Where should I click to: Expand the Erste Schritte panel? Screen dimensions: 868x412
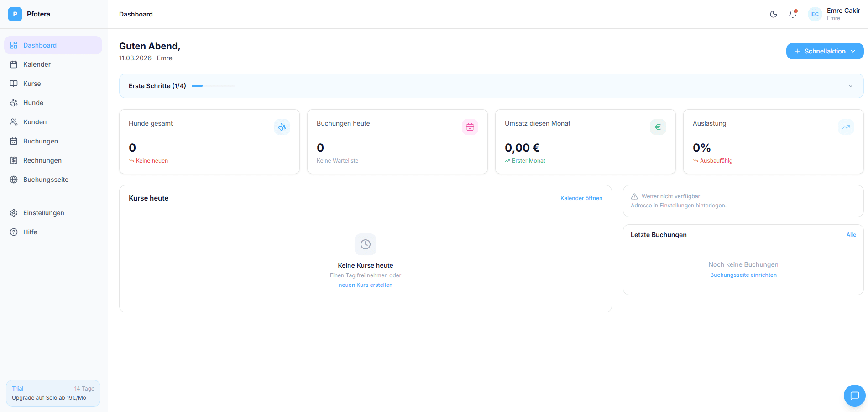tap(850, 85)
